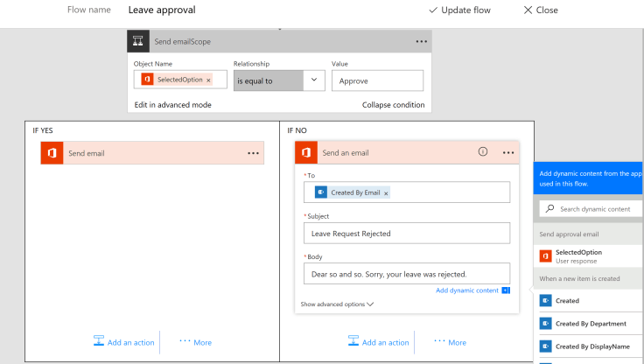644x364 pixels.
Task: Open ellipsis menu on IF YES Send email
Action: coord(253,153)
